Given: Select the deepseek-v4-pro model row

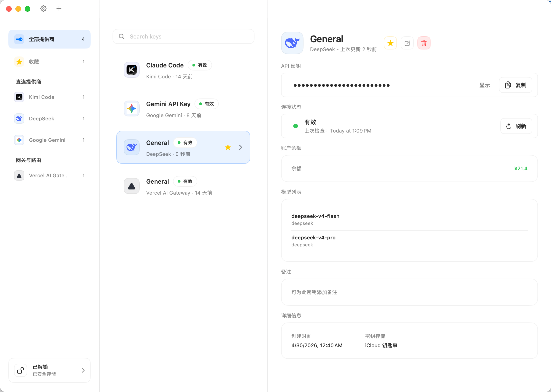Looking at the screenshot, I should 409,241.
